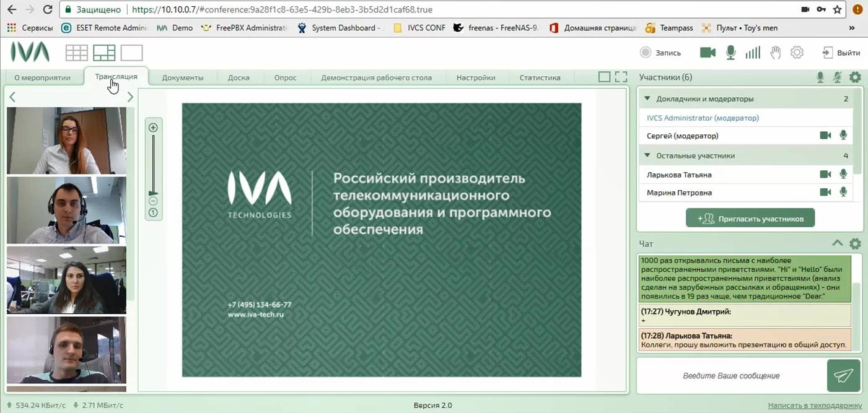Toggle camera for Марина Петровна

(825, 193)
